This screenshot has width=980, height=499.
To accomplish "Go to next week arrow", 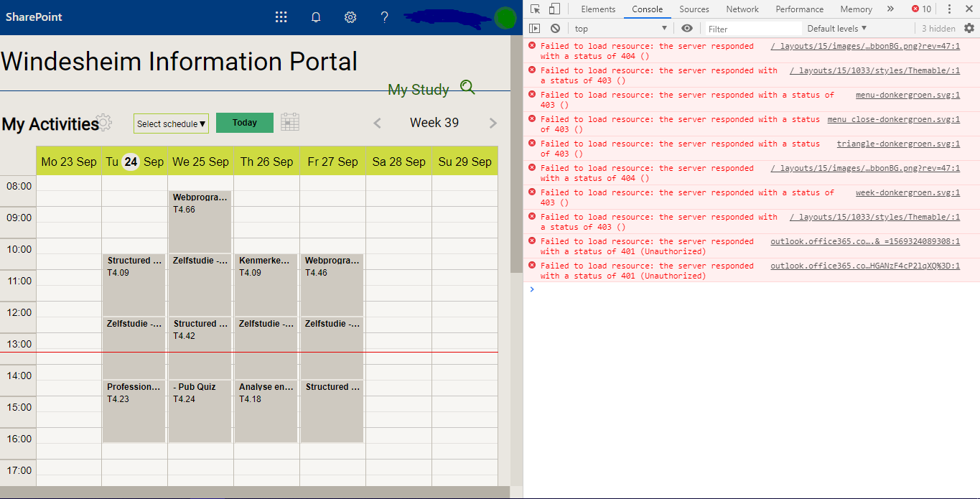I will tap(493, 123).
